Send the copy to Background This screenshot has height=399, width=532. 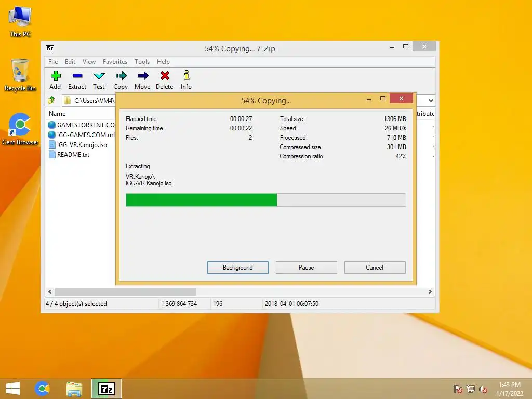coord(238,268)
